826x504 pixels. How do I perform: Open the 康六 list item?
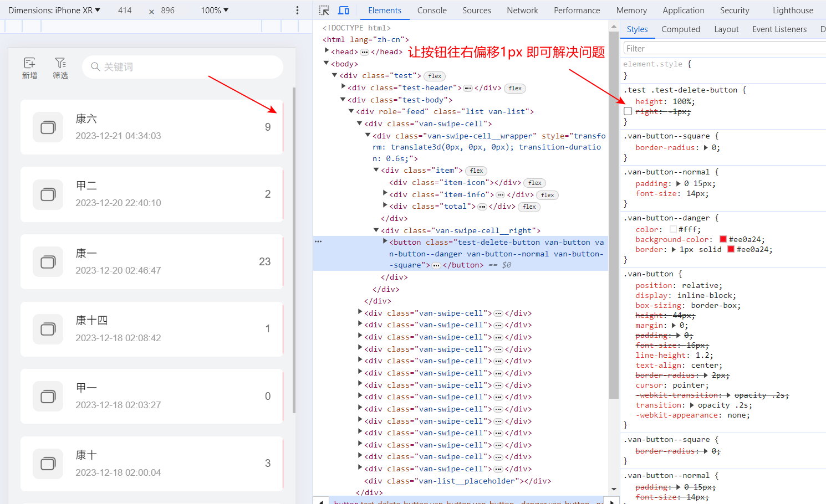click(151, 127)
